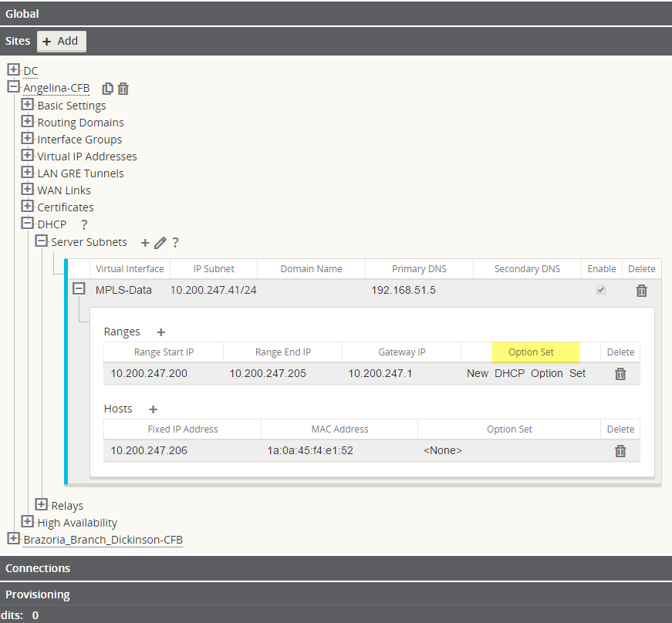Viewport: 672px width, 623px height.
Task: Click the Virtual Interface column header
Action: (130, 269)
